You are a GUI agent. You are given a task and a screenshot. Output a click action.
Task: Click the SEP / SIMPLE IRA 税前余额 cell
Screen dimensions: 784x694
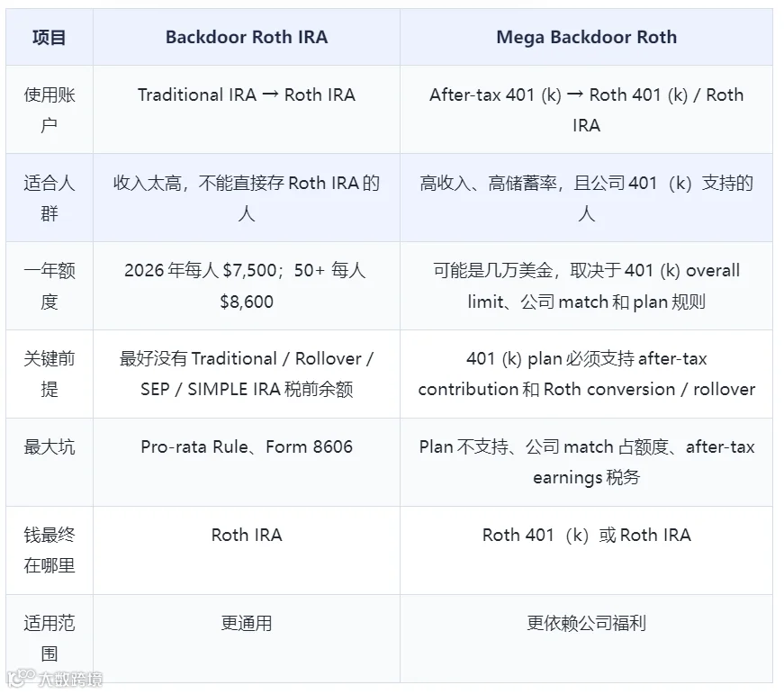pos(247,374)
